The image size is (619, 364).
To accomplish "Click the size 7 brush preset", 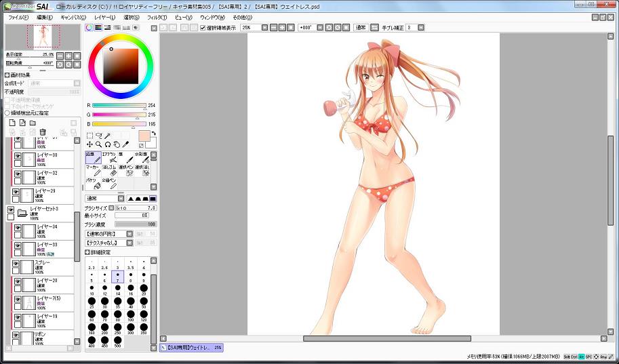I will click(117, 277).
